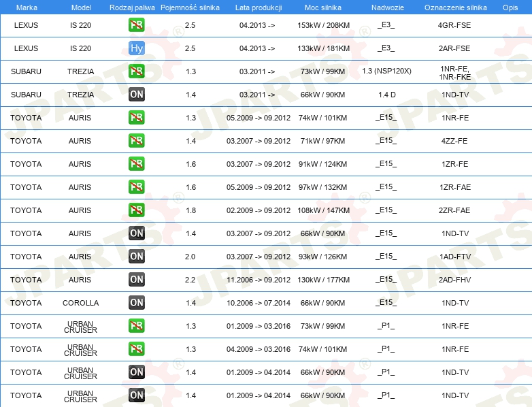Image resolution: width=532 pixels, height=407 pixels.
Task: Click ON diesel icon in Subaru Trezia 1.4 row
Action: tap(136, 95)
